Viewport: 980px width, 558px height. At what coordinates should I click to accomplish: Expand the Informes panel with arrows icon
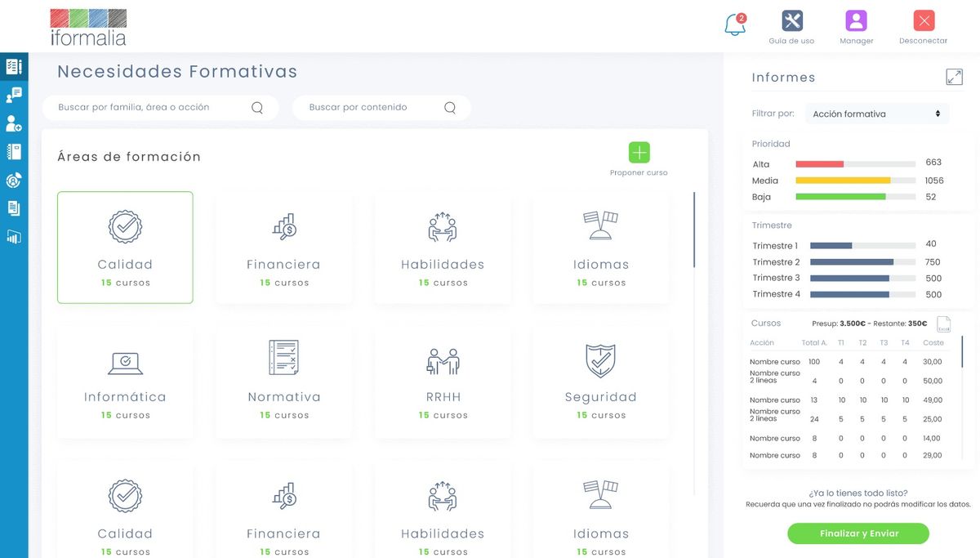[954, 77]
